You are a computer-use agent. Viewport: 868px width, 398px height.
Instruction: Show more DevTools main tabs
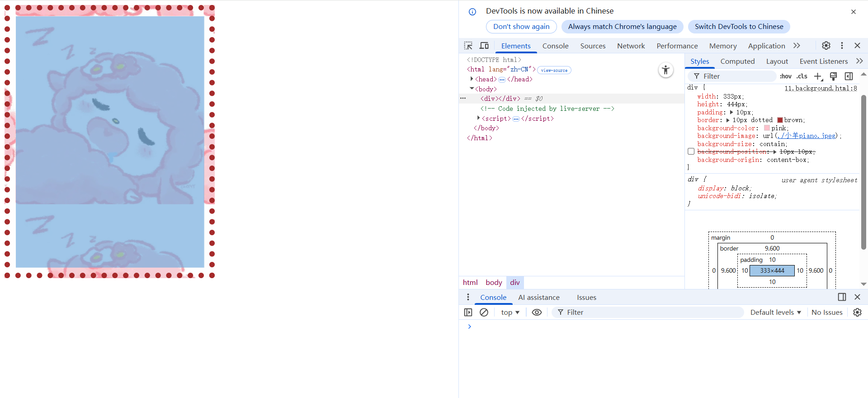(x=797, y=46)
